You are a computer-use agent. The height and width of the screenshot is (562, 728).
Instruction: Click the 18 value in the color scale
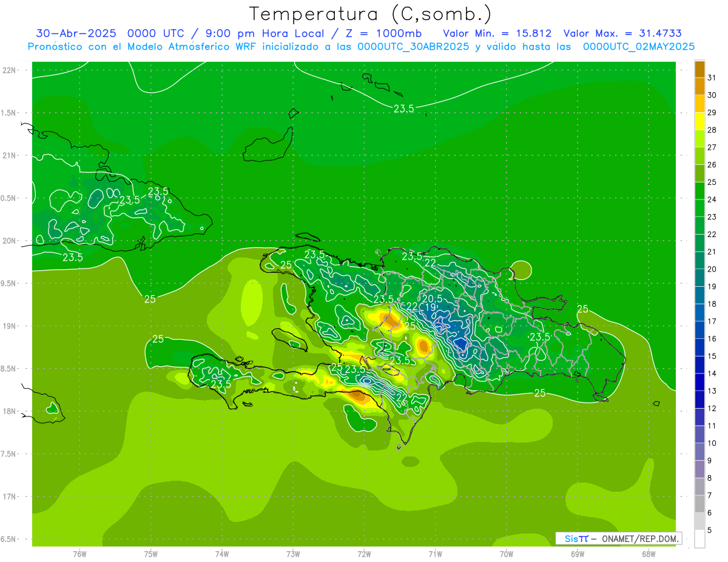[712, 304]
